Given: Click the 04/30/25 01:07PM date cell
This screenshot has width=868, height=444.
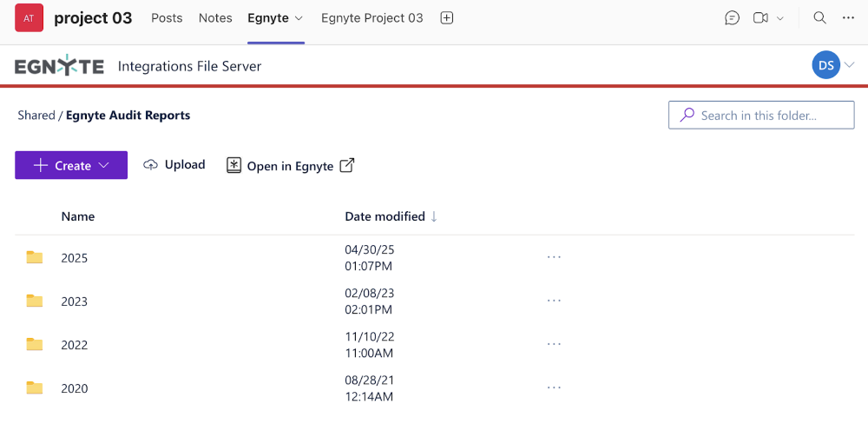Looking at the screenshot, I should tap(369, 258).
